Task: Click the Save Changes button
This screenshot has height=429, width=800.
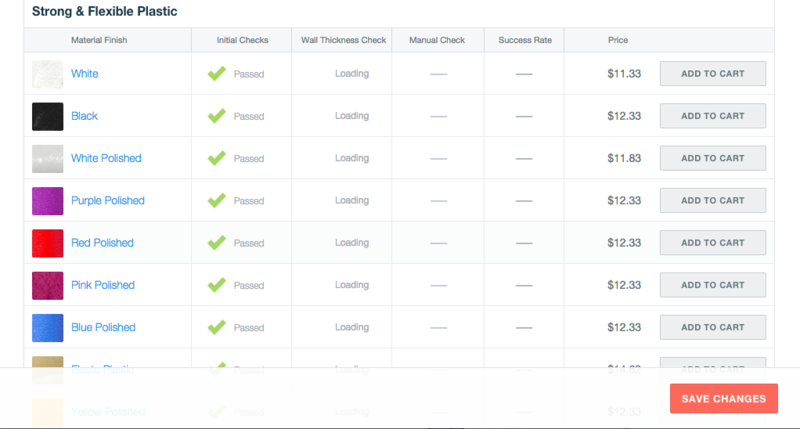Action: [723, 398]
